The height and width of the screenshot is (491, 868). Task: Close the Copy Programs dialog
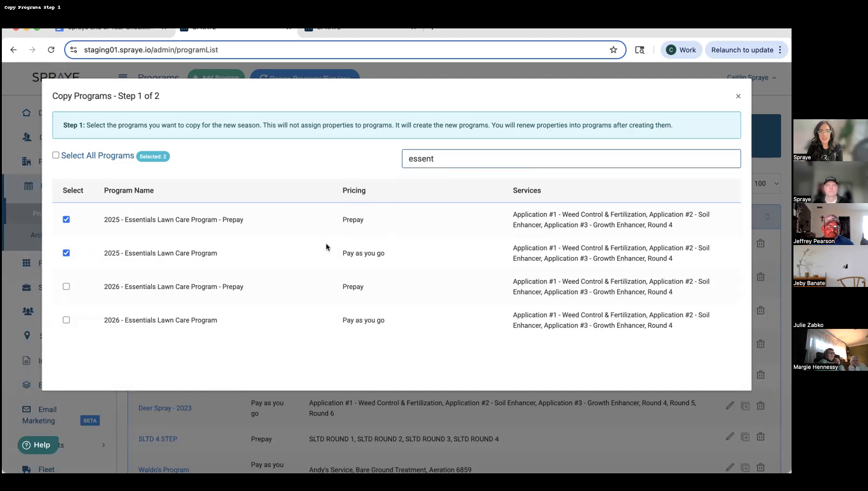tap(738, 96)
